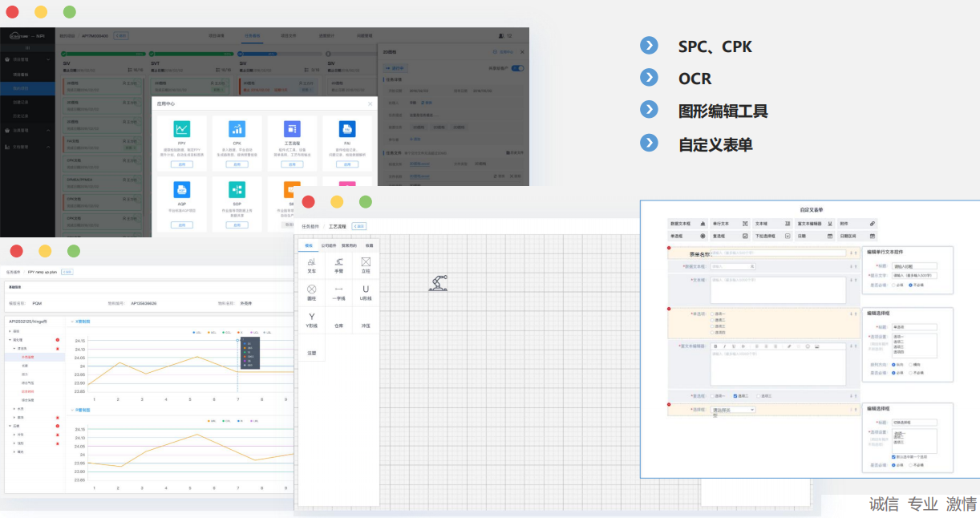Add a 文本域 control to the form
The width and height of the screenshot is (980, 518).
pos(772,224)
